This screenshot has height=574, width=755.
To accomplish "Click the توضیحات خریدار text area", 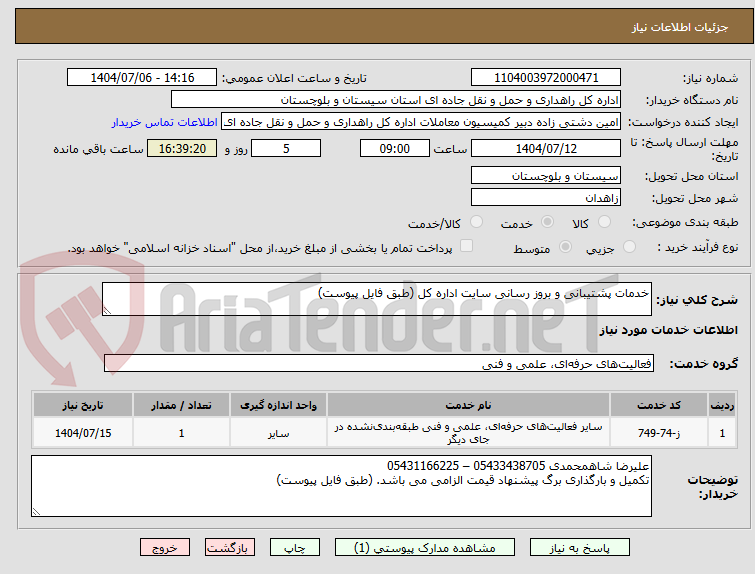I will coord(341,486).
